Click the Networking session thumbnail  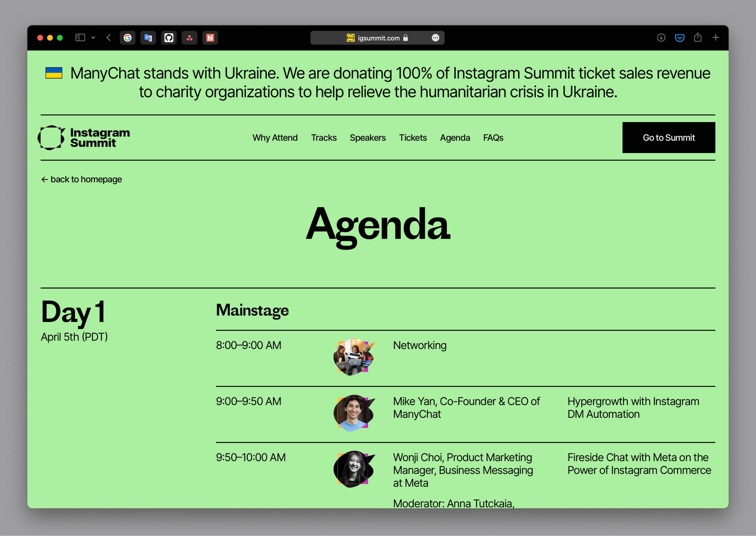[x=354, y=357]
